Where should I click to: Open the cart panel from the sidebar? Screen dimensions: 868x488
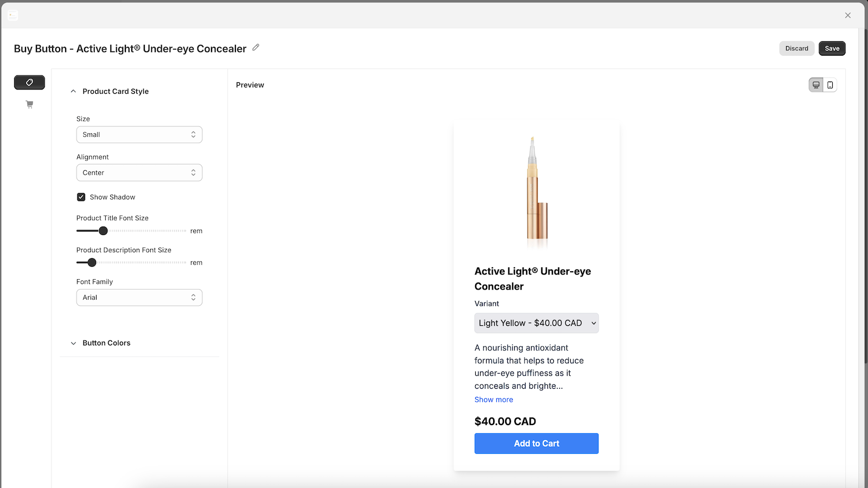(29, 104)
